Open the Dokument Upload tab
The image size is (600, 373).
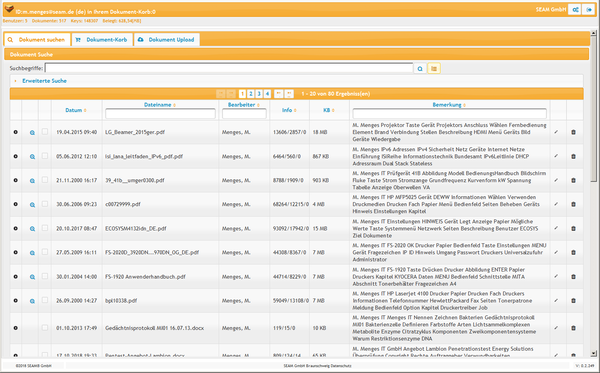click(166, 39)
